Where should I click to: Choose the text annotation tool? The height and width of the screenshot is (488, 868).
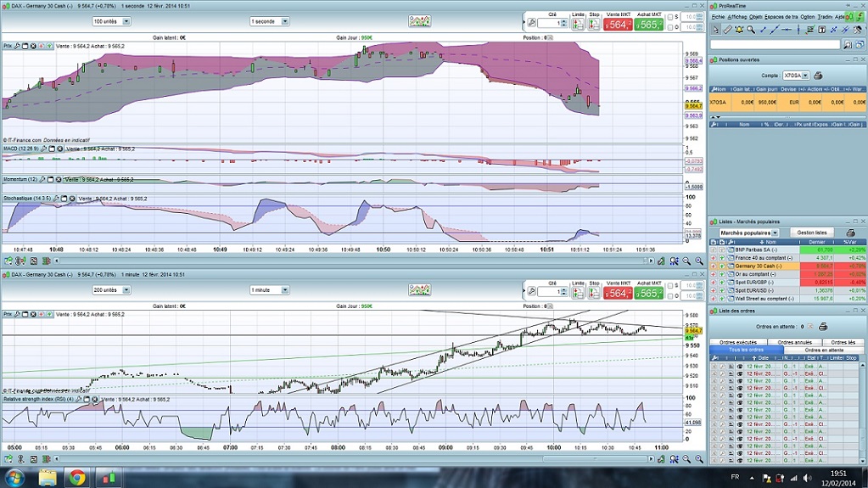pyautogui.click(x=821, y=30)
